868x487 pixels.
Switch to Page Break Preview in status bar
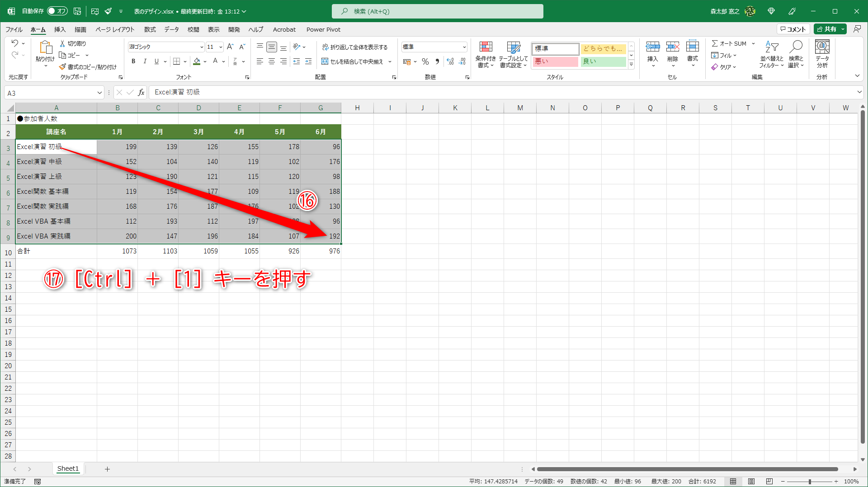point(769,482)
